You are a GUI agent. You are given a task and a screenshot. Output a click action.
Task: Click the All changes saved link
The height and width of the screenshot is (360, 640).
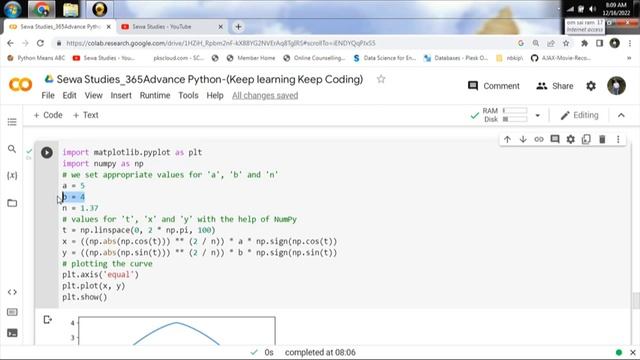click(265, 96)
